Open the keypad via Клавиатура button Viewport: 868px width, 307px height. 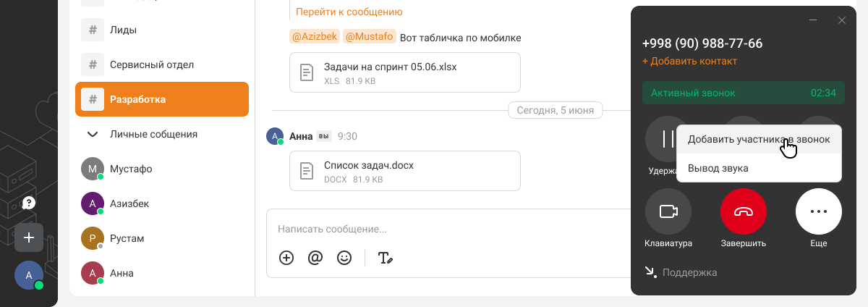(x=668, y=211)
